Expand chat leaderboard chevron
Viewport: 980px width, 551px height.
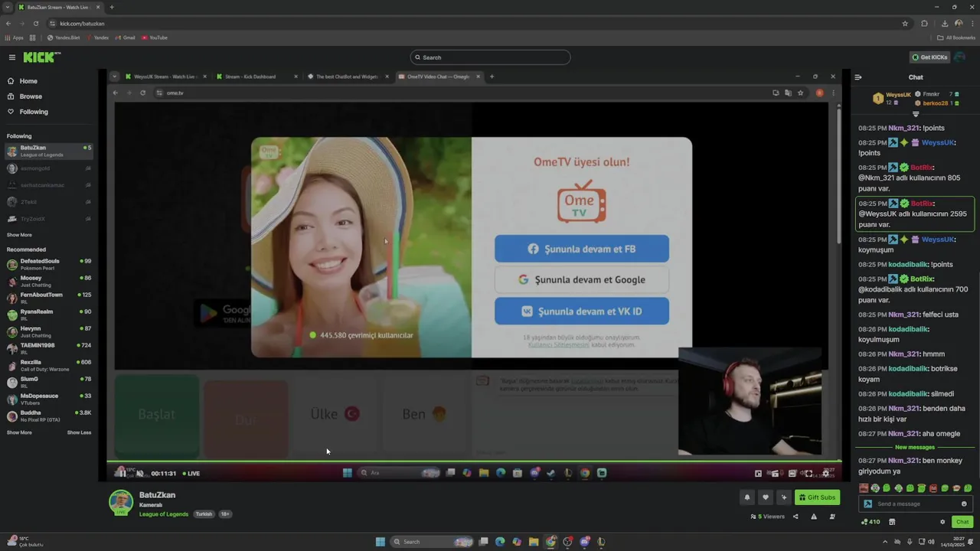pyautogui.click(x=916, y=114)
